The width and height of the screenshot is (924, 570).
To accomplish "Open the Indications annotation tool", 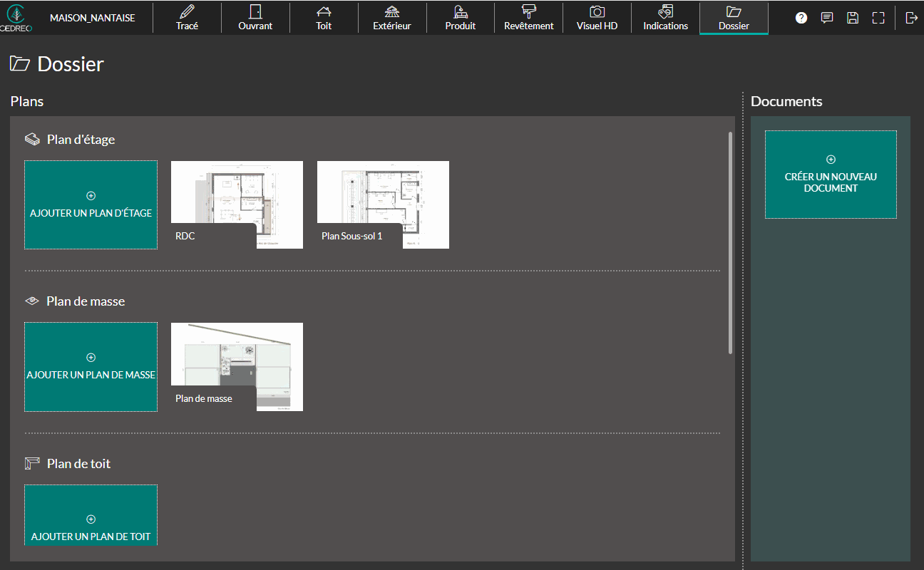I will [x=665, y=17].
